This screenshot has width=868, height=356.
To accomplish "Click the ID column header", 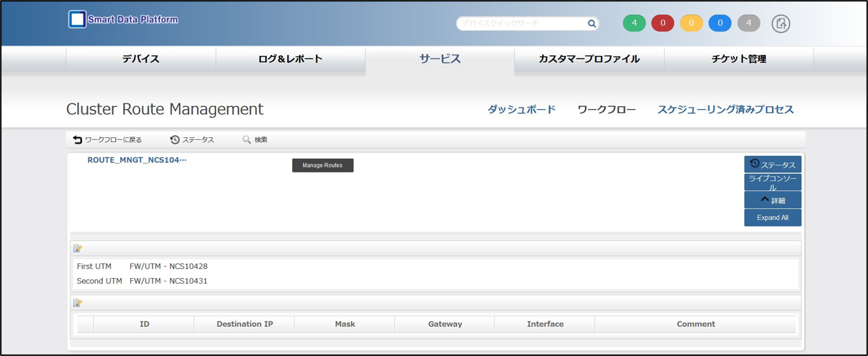I will point(144,324).
